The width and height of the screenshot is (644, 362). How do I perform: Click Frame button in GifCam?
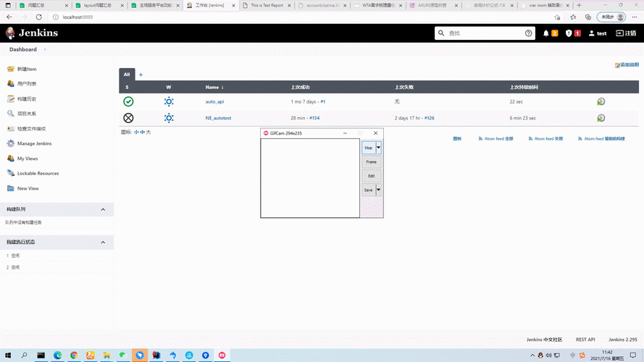click(372, 161)
